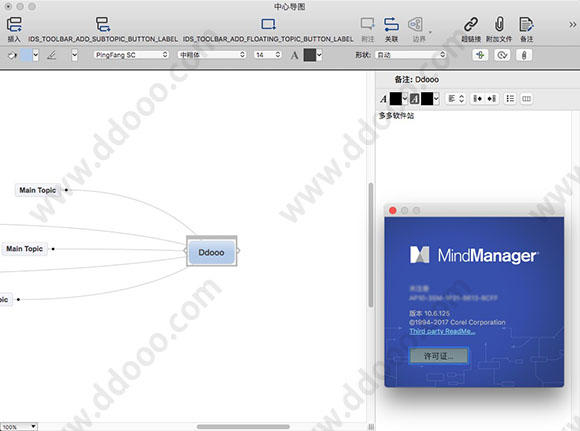The height and width of the screenshot is (431, 580).
Task: Click the 备注: Ddooo notes panel title
Action: point(417,79)
